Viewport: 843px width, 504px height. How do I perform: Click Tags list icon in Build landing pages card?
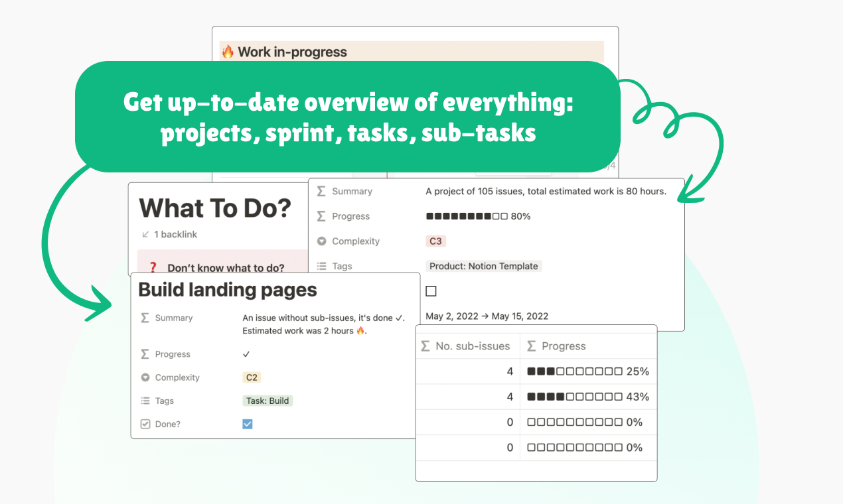[x=145, y=401]
